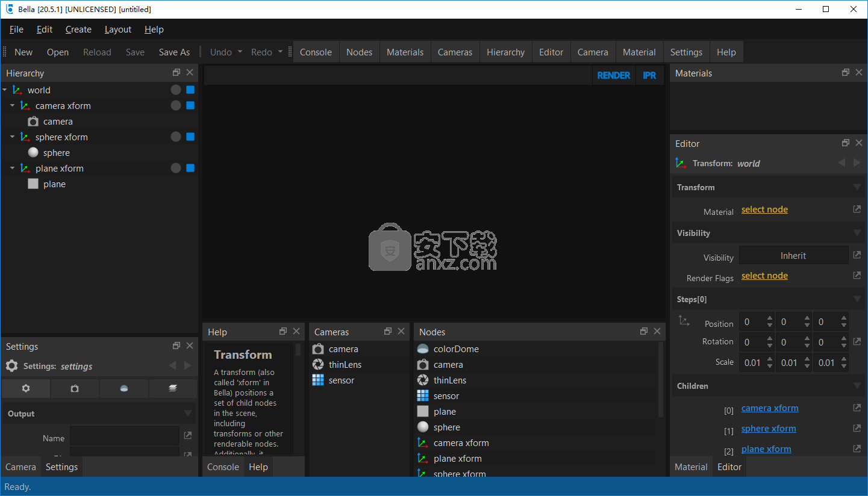
Task: Collapse the world tree node
Action: (5, 90)
